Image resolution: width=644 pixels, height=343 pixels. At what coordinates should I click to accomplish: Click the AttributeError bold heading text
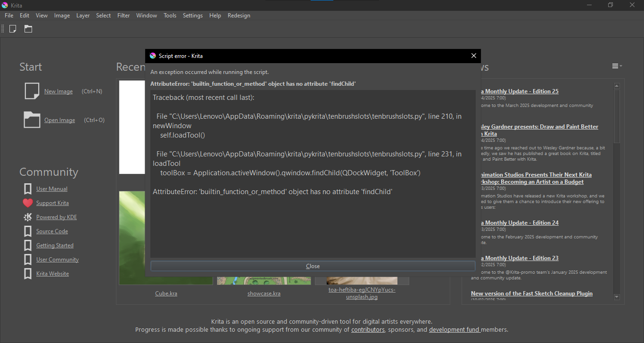253,84
